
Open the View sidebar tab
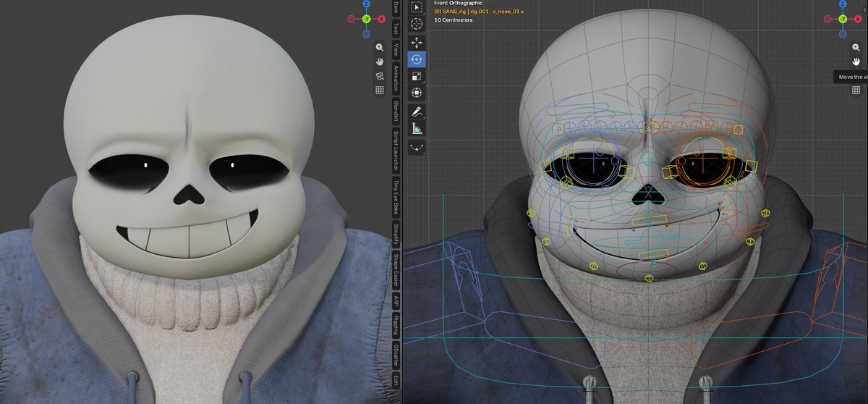coord(396,50)
